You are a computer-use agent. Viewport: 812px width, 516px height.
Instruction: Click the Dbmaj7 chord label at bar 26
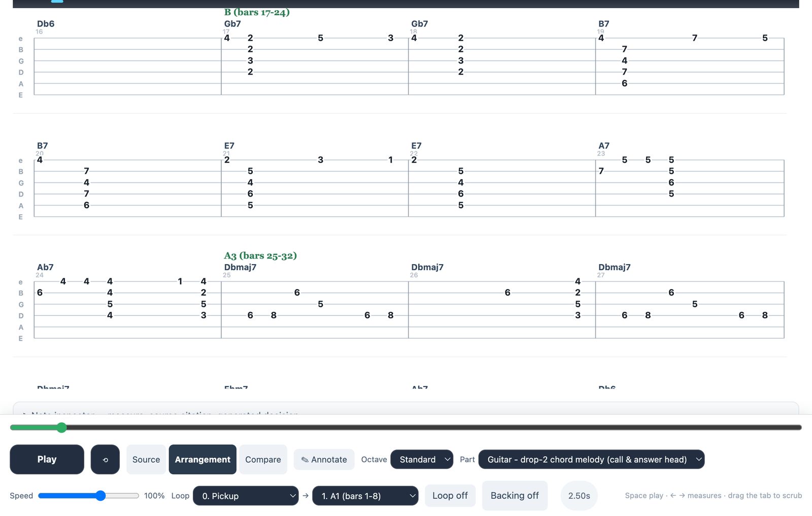point(427,267)
